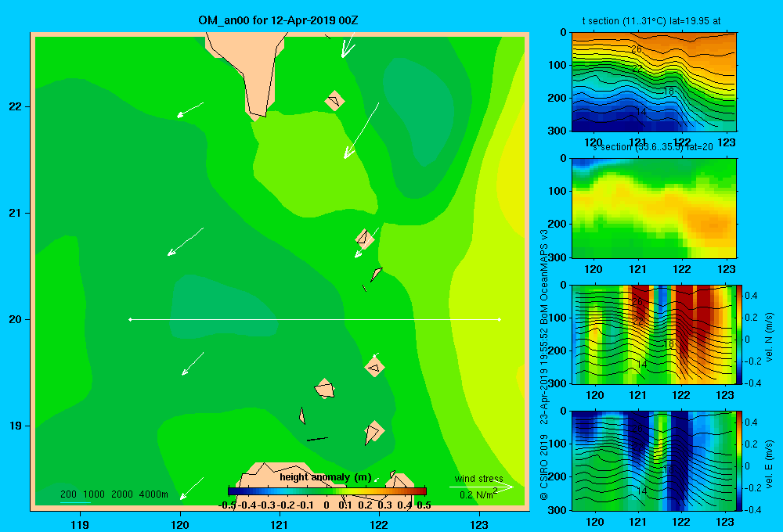Screen dimensions: 783x532
Task: Click the west endpoint of the section line
Action: 130,319
